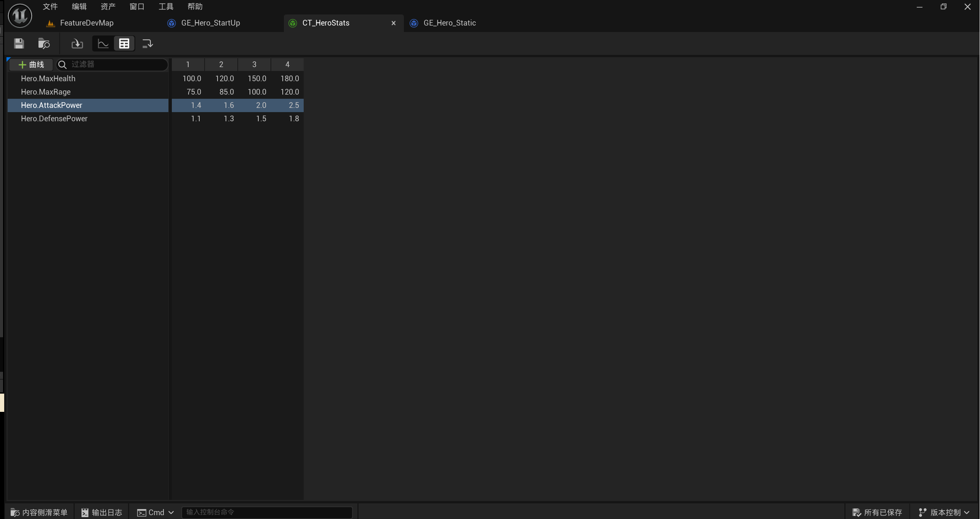The height and width of the screenshot is (519, 980).
Task: Browse to asset in Content Browser
Action: point(44,43)
